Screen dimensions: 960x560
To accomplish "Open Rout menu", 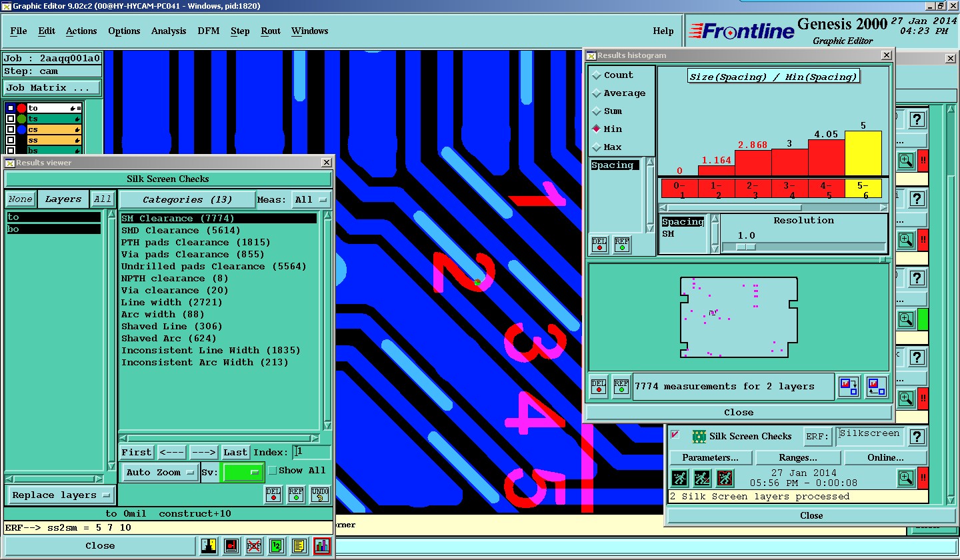I will pyautogui.click(x=271, y=31).
